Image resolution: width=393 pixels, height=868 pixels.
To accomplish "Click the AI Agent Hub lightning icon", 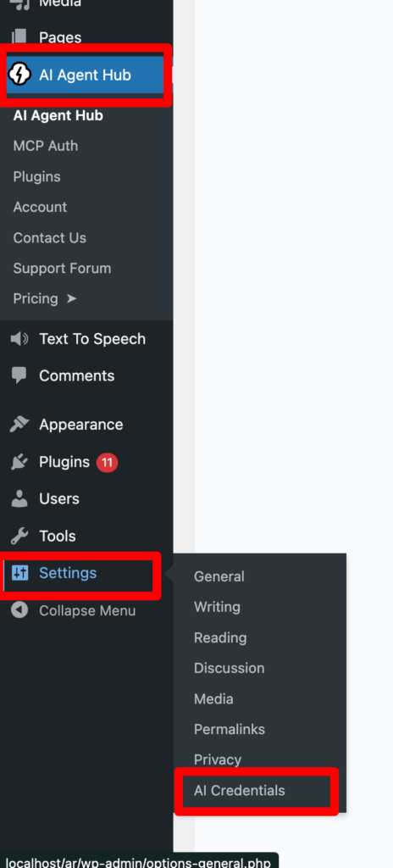I will pyautogui.click(x=20, y=75).
